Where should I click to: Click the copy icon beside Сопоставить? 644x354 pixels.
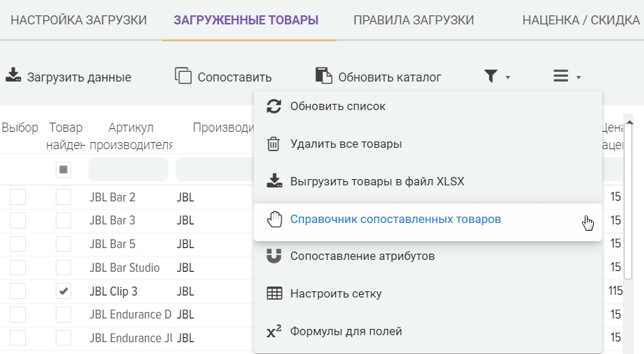pyautogui.click(x=183, y=76)
